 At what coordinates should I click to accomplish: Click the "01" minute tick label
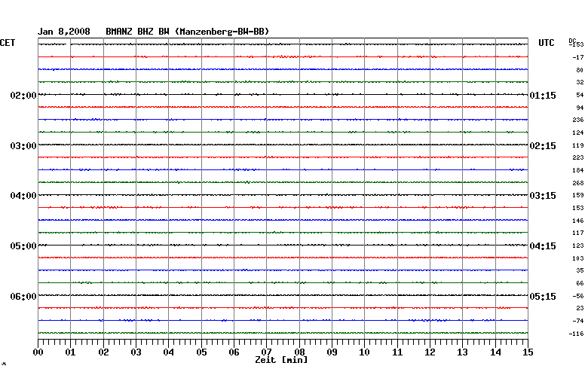[71, 352]
